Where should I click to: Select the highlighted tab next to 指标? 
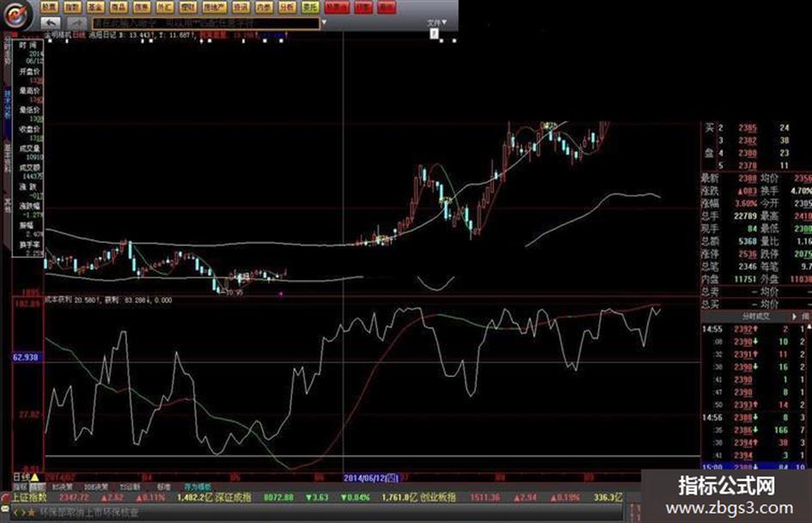click(37, 487)
